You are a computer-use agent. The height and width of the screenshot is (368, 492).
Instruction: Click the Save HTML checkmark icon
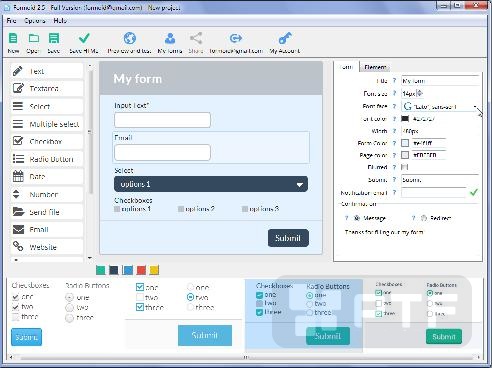(x=84, y=38)
